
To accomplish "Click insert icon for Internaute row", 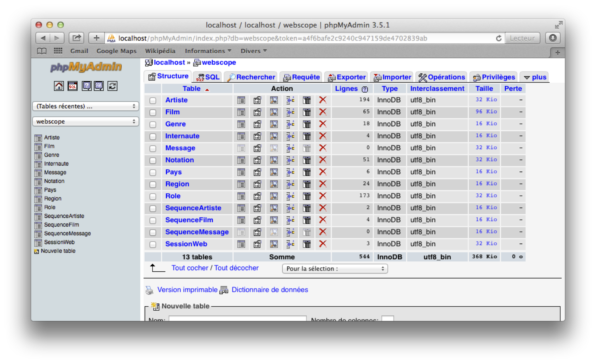I will (290, 136).
